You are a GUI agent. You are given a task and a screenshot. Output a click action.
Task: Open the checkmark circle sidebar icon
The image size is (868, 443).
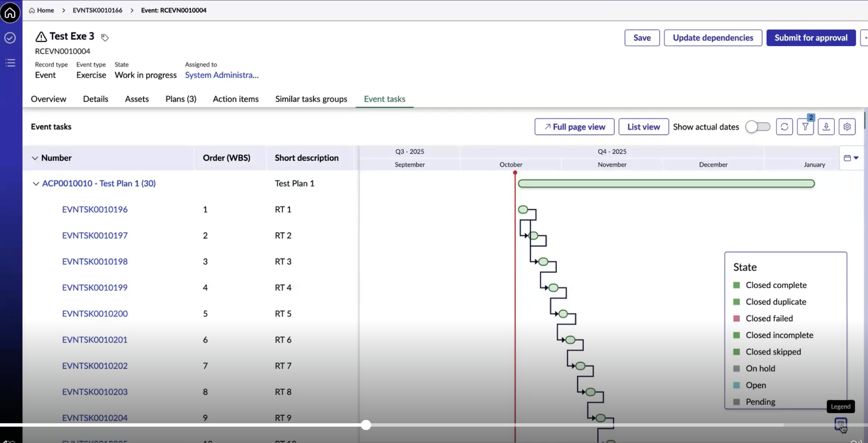[x=10, y=38]
